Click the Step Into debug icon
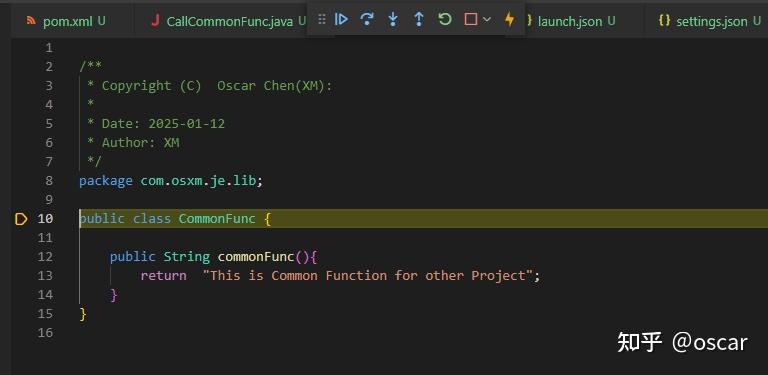This screenshot has width=768, height=375. pyautogui.click(x=393, y=19)
